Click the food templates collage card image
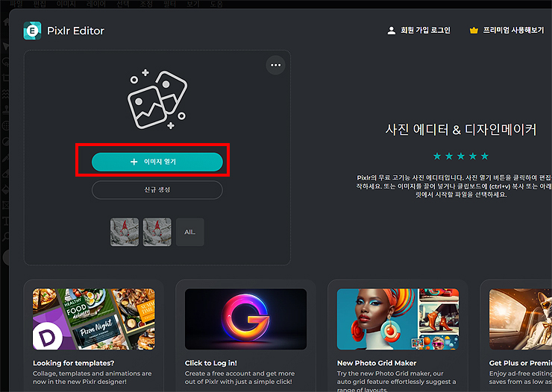 click(x=94, y=319)
